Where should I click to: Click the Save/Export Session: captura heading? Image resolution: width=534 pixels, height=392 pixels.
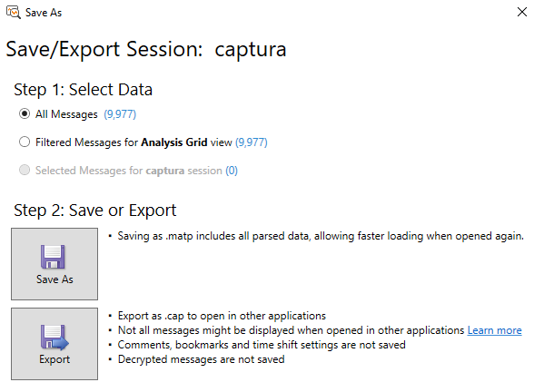click(x=146, y=49)
